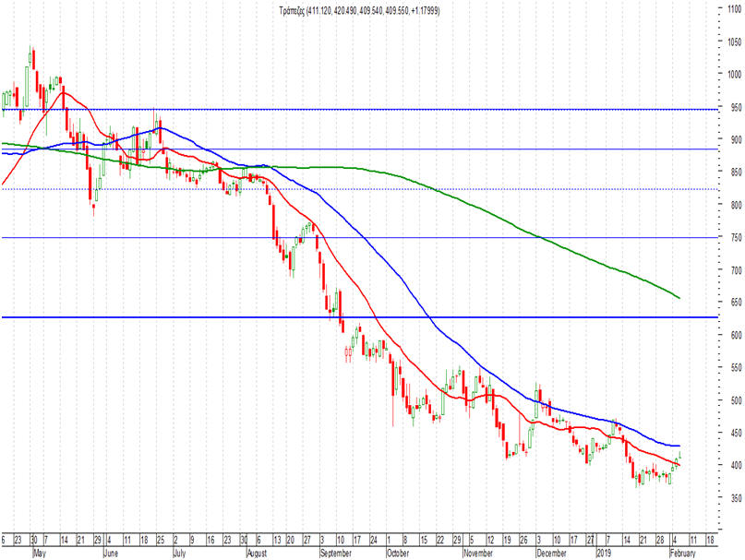Click date tick 26 on time axis
745x560 pixels.
[523, 540]
